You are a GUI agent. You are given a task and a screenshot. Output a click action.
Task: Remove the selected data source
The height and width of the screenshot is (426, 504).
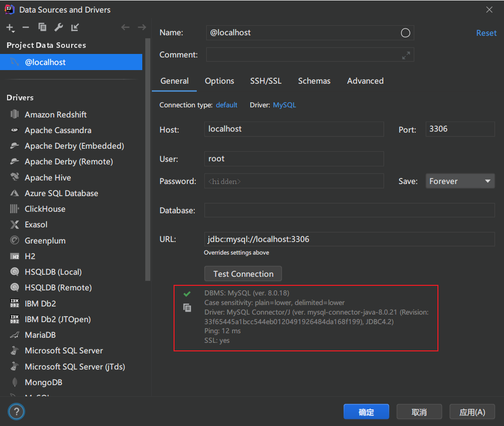[x=26, y=28]
